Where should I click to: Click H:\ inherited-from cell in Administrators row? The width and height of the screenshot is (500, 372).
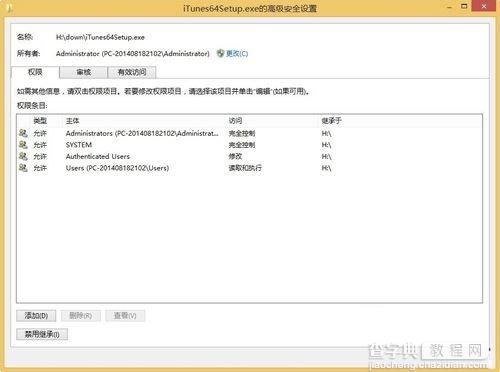pos(326,133)
